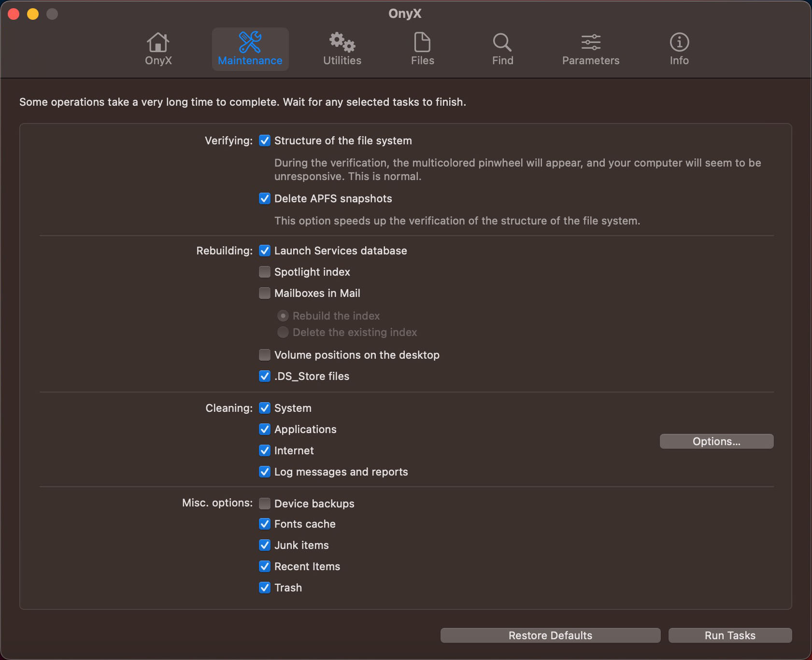Open the Parameters sliders section
The height and width of the screenshot is (660, 812).
[591, 49]
